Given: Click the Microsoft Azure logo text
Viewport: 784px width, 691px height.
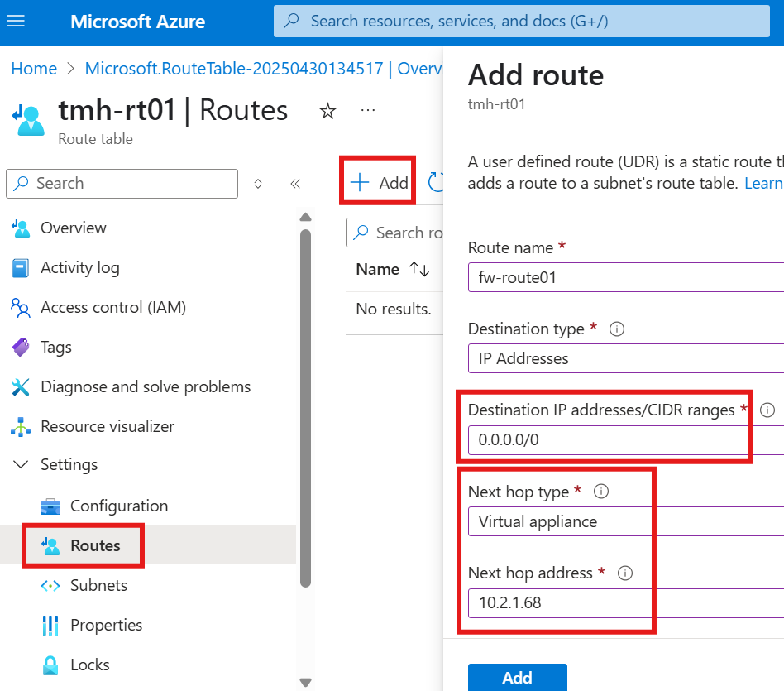Looking at the screenshot, I should pyautogui.click(x=137, y=22).
